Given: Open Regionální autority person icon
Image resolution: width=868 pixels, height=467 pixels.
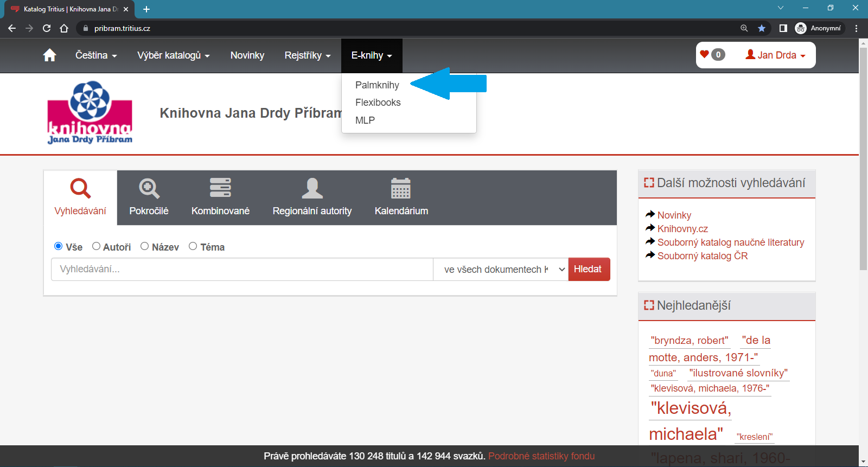Looking at the screenshot, I should coord(312,188).
